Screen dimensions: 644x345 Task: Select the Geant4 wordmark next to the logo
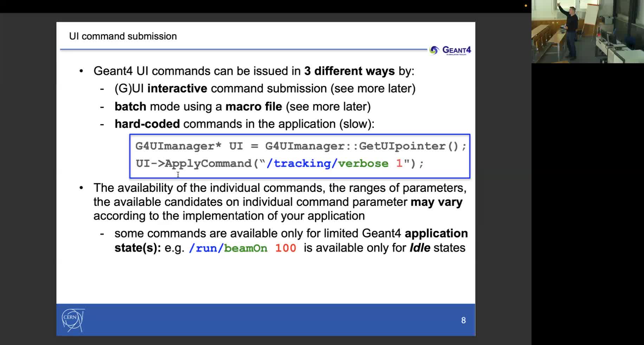(457, 50)
